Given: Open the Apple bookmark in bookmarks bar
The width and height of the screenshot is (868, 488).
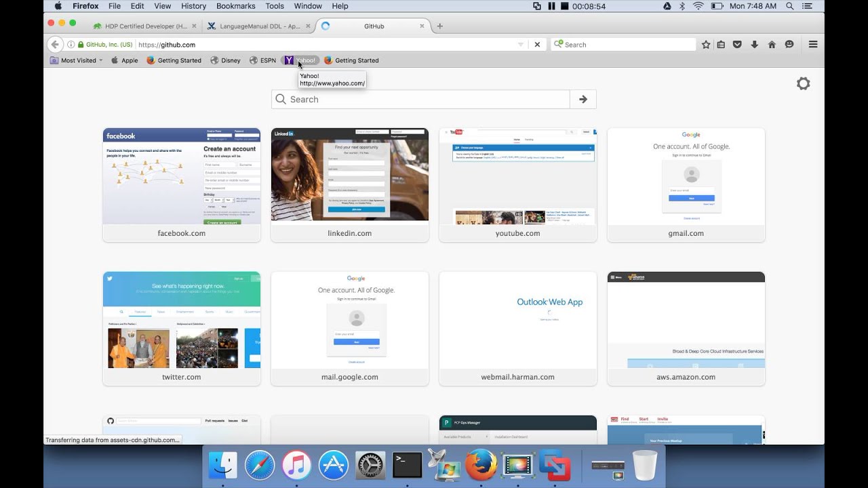Looking at the screenshot, I should [124, 60].
